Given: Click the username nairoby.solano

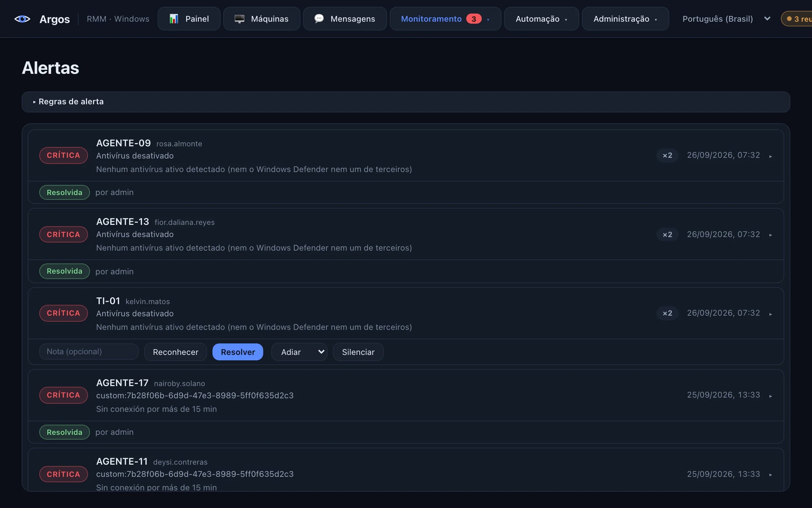Looking at the screenshot, I should (180, 383).
